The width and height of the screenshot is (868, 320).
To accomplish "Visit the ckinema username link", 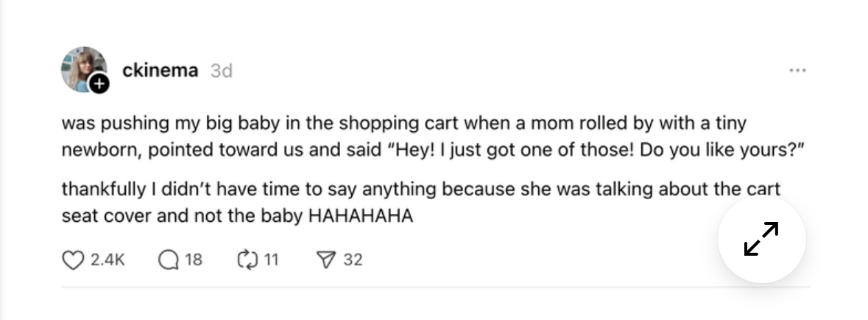I will tap(160, 71).
